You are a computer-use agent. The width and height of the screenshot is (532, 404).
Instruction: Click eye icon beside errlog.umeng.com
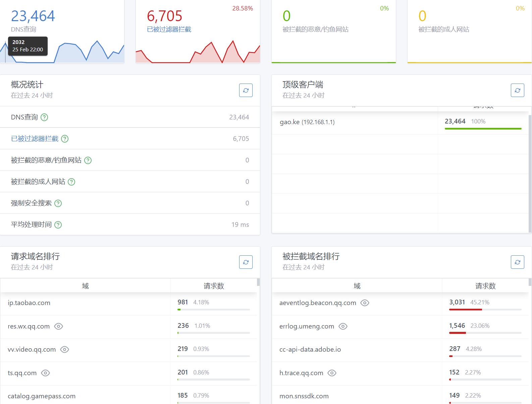343,326
